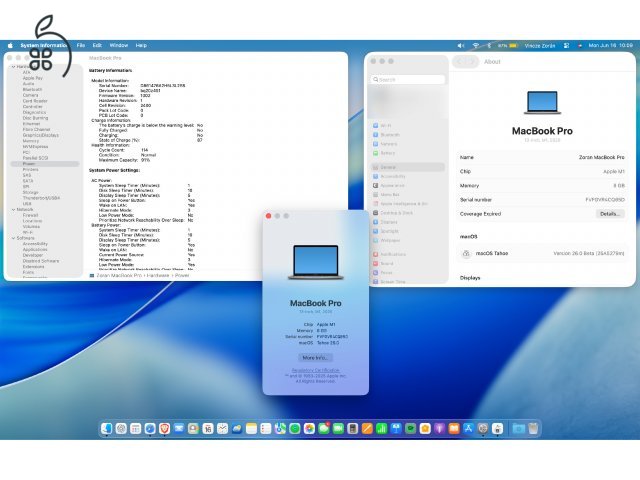
Task: Open the Trash in the Dock
Action: [x=533, y=428]
